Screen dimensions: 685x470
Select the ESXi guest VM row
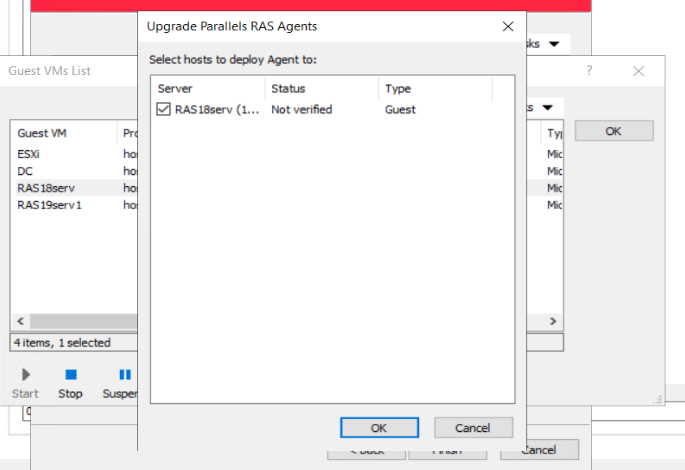[28, 155]
